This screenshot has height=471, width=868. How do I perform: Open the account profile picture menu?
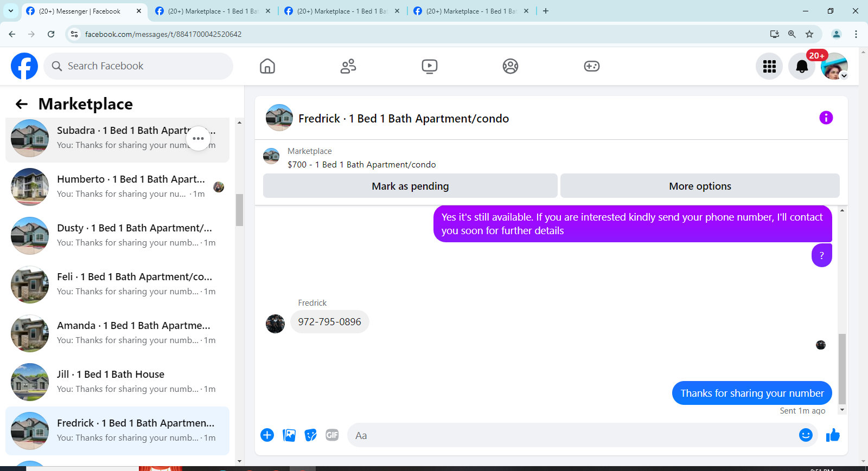pyautogui.click(x=834, y=66)
